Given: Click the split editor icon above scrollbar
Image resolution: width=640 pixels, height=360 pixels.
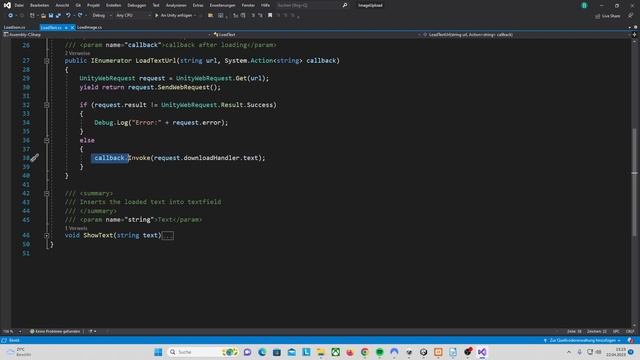Looking at the screenshot, I should click(x=634, y=35).
